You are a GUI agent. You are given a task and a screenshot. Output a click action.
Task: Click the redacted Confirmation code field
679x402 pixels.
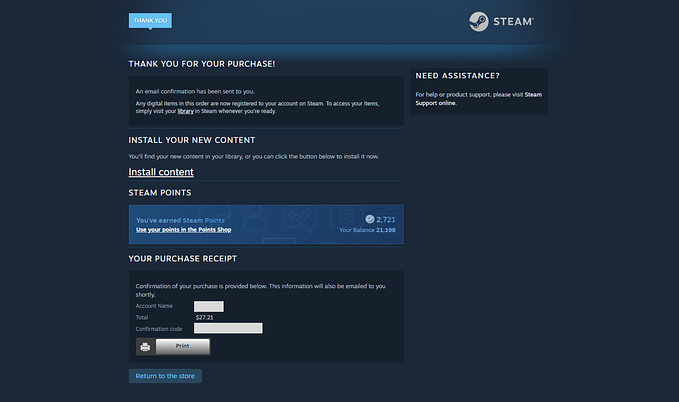[x=228, y=328]
